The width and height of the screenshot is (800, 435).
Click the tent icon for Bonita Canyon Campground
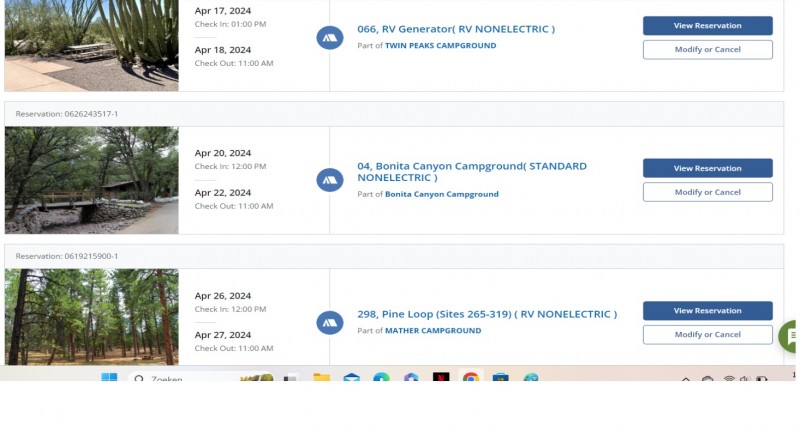pyautogui.click(x=330, y=180)
